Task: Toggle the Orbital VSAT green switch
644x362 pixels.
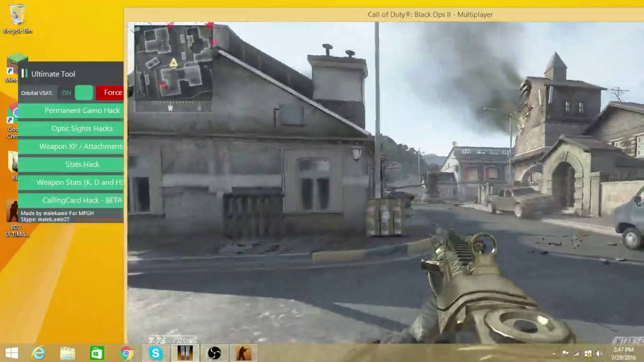Action: pyautogui.click(x=84, y=93)
